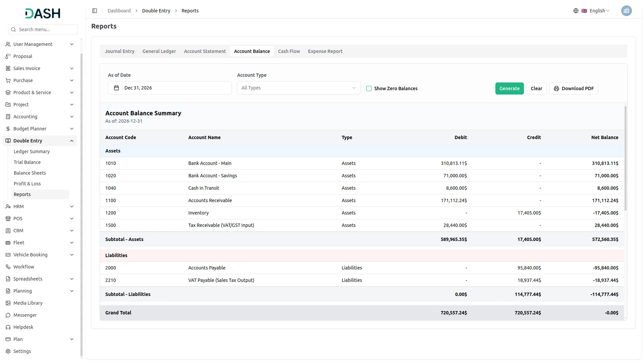Click the Budget Planner dollar icon
644x362 pixels.
click(8, 129)
